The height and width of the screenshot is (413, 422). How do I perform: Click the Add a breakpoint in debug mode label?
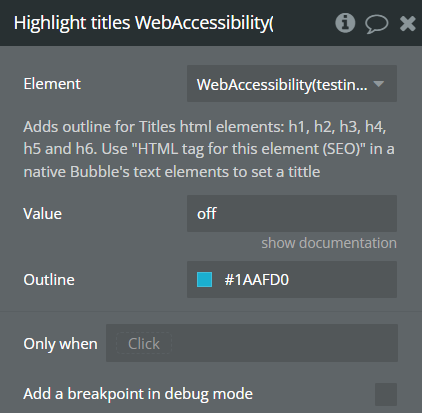point(138,394)
